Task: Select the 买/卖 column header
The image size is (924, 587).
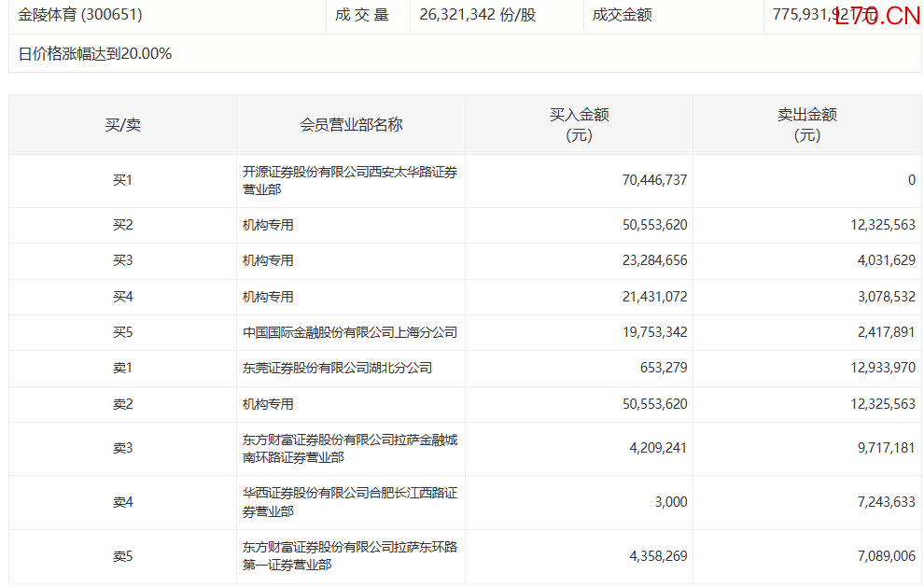Action: click(122, 125)
